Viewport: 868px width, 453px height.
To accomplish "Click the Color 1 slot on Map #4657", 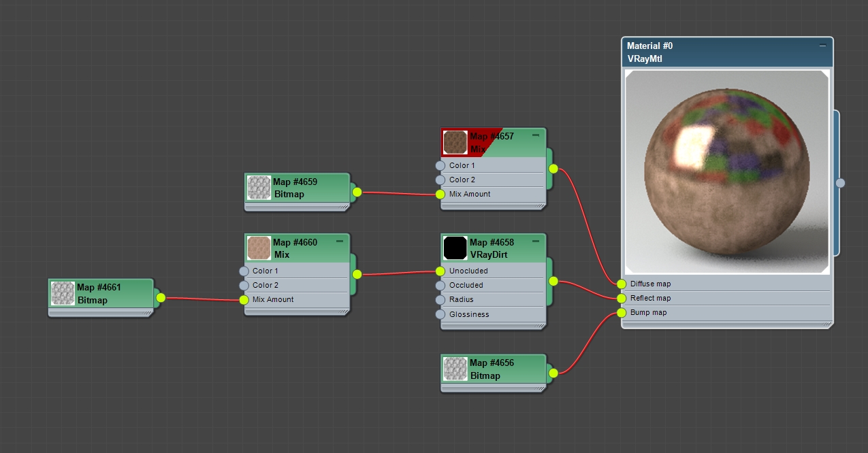I will 463,165.
